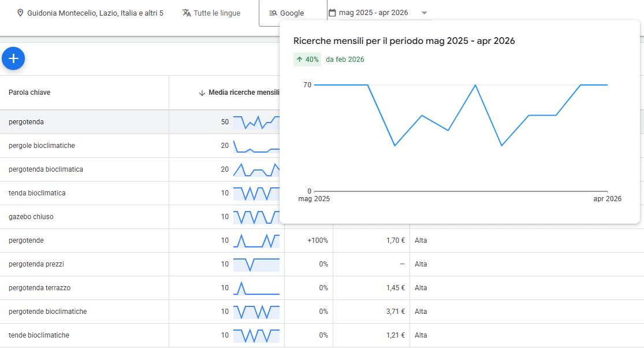The width and height of the screenshot is (644, 348).
Task: Click Alta competition in tende bioclimatiche row
Action: coord(420,335)
